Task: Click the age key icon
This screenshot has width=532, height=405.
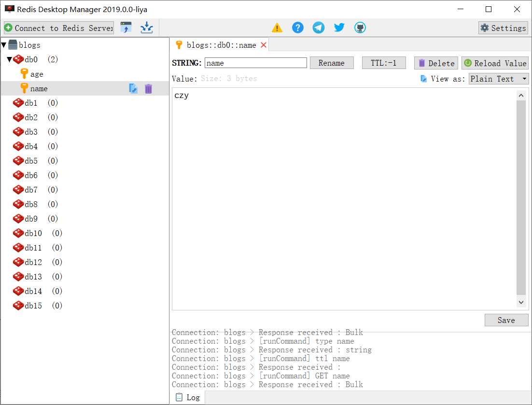Action: (x=24, y=73)
